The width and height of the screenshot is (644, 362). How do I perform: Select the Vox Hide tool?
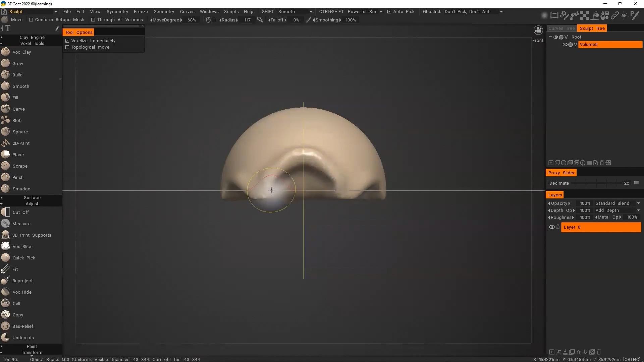22,292
